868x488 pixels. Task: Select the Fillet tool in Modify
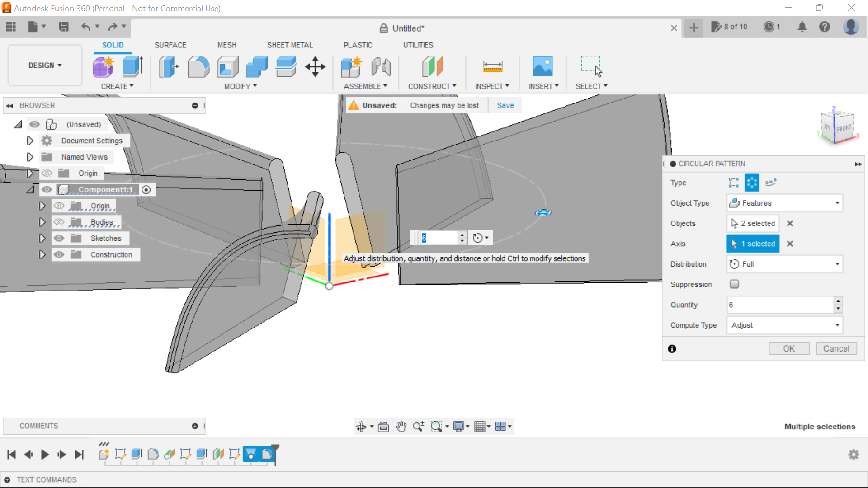coord(198,67)
